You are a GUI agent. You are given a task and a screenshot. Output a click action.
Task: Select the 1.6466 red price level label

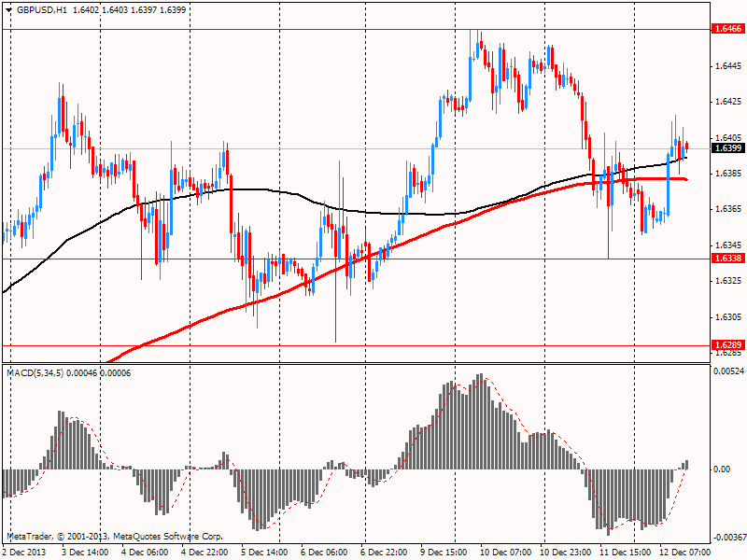tap(728, 29)
